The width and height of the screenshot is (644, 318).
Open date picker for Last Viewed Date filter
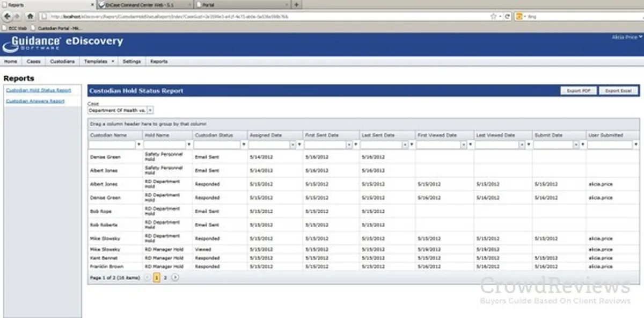[x=522, y=145]
